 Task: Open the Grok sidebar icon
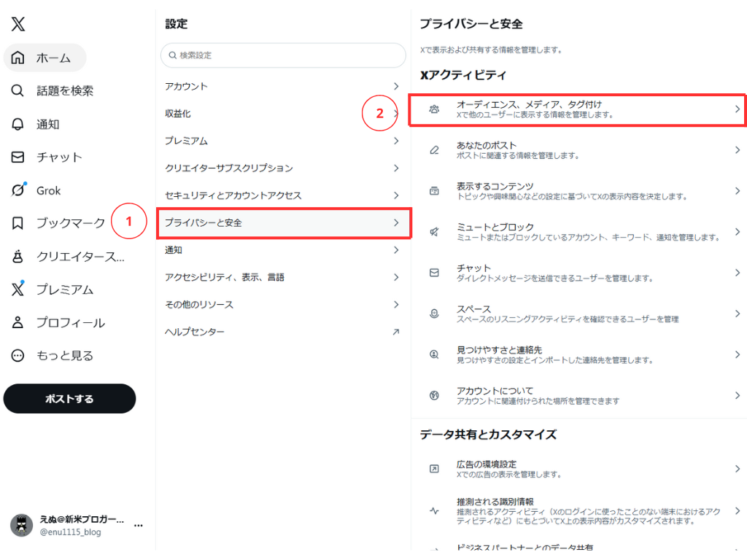coord(18,190)
